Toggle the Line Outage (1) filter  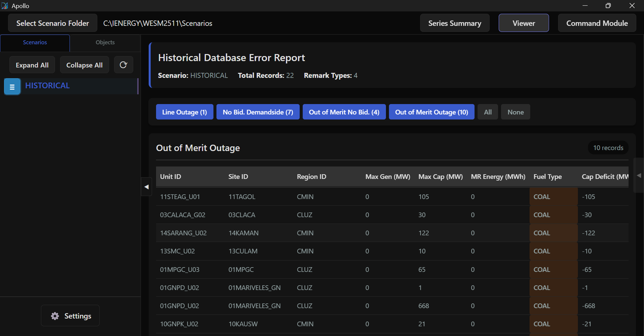pyautogui.click(x=185, y=112)
